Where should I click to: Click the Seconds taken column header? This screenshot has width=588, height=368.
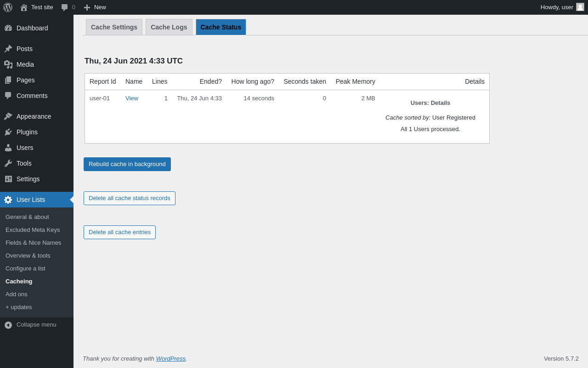pyautogui.click(x=305, y=81)
